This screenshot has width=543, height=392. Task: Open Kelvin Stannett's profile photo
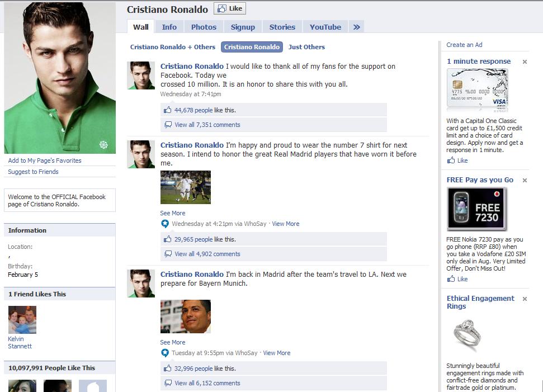click(22, 320)
